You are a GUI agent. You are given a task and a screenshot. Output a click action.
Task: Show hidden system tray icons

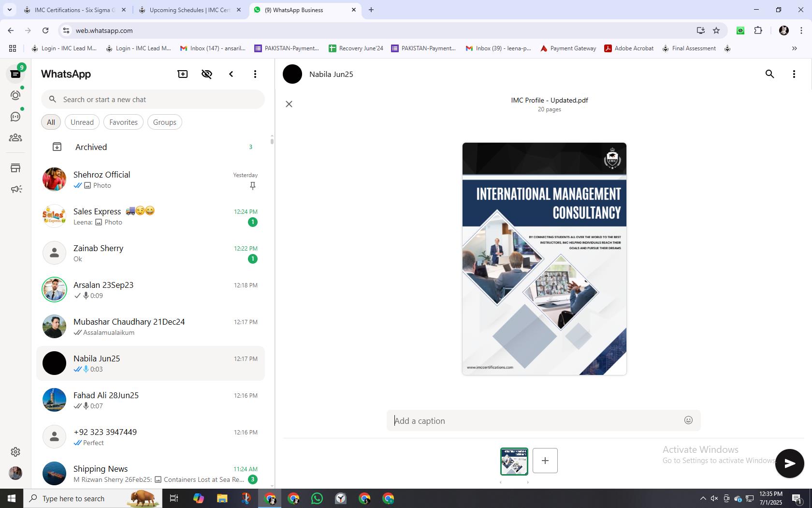pos(703,498)
